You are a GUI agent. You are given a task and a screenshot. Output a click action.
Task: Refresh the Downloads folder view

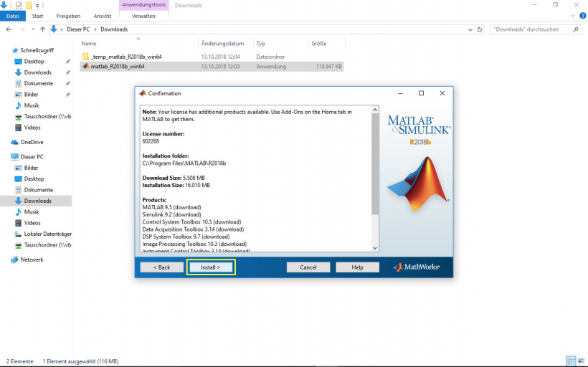click(480, 29)
